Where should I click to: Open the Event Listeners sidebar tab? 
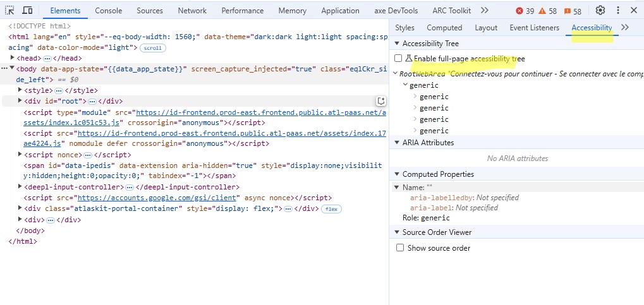[x=534, y=28]
